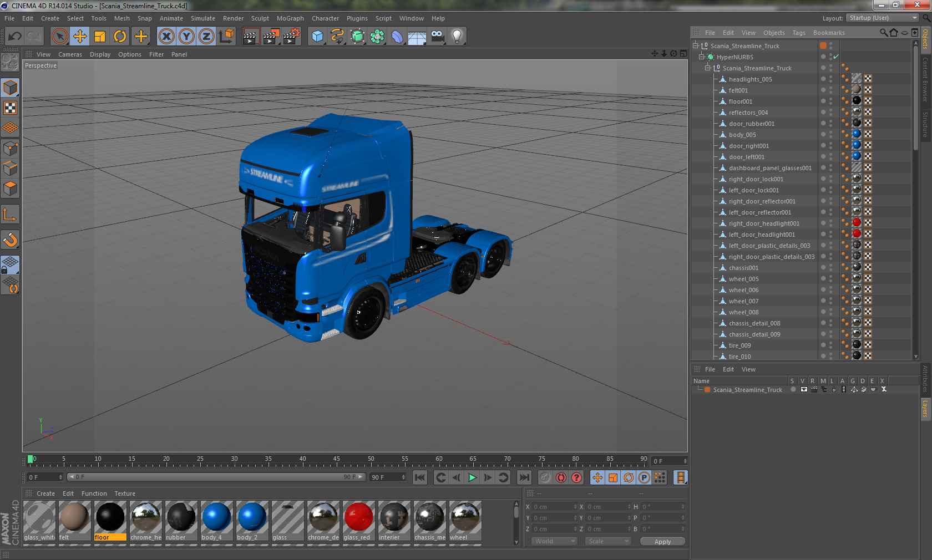Toggle HyperNURBS enable checkmark
This screenshot has height=560, width=932.
click(836, 57)
